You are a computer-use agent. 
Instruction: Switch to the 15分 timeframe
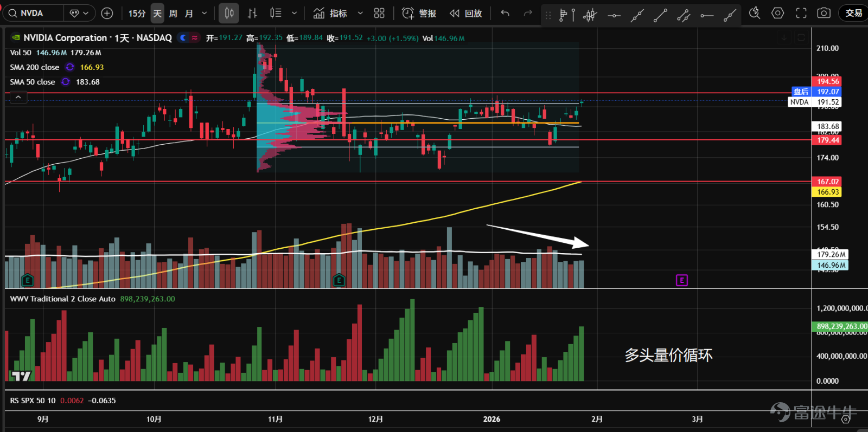coord(137,13)
